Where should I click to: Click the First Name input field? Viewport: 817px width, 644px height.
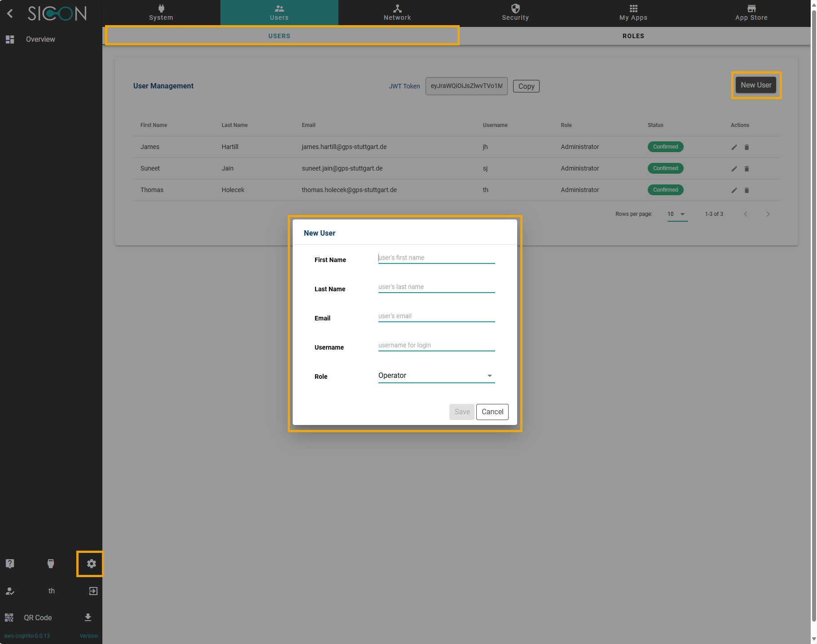[436, 258]
